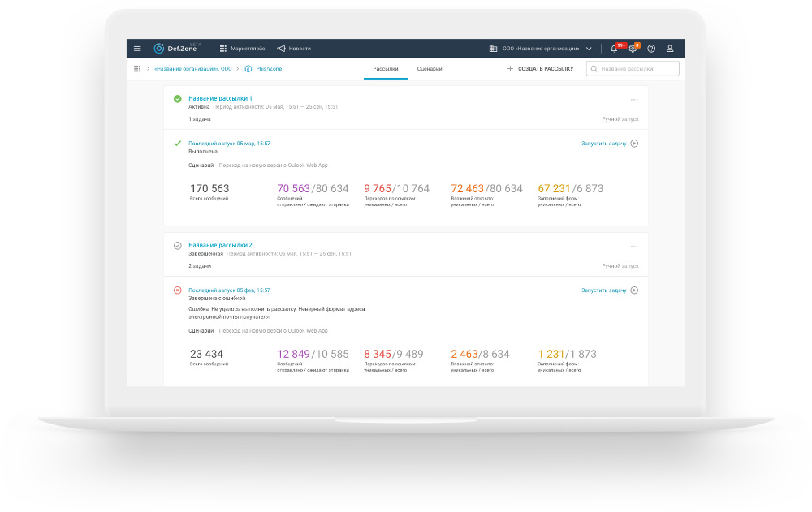The width and height of the screenshot is (812, 512).
Task: Open user profile icon
Action: tap(670, 49)
